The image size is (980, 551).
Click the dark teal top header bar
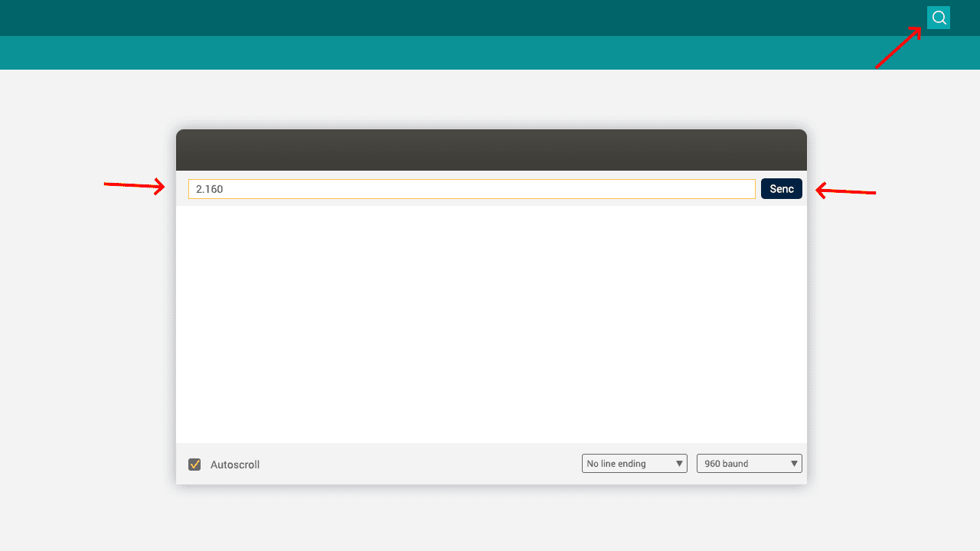pyautogui.click(x=459, y=18)
